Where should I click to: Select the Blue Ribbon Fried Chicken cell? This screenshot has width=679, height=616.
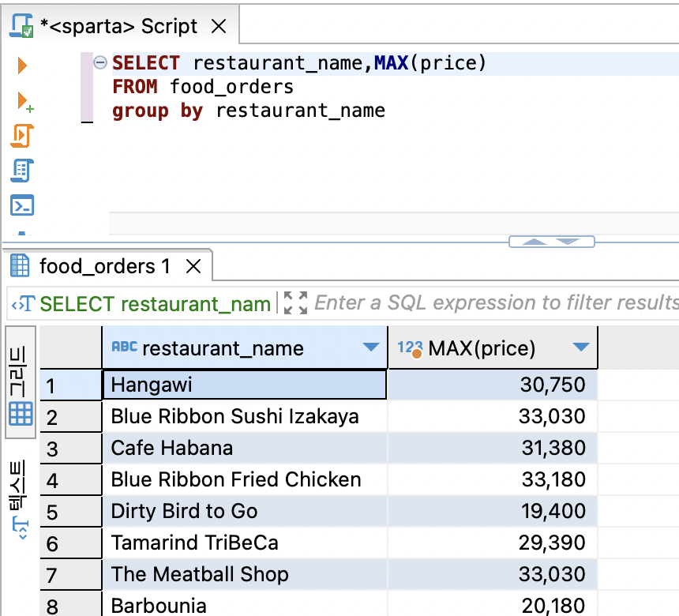pyautogui.click(x=245, y=479)
